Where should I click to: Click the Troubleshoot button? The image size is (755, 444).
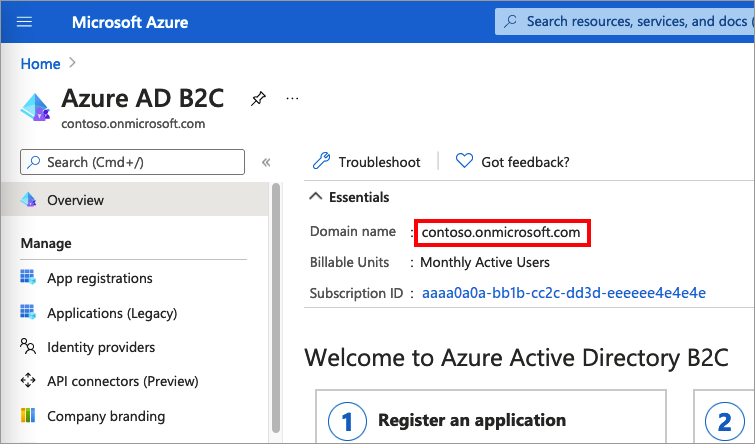[x=367, y=162]
